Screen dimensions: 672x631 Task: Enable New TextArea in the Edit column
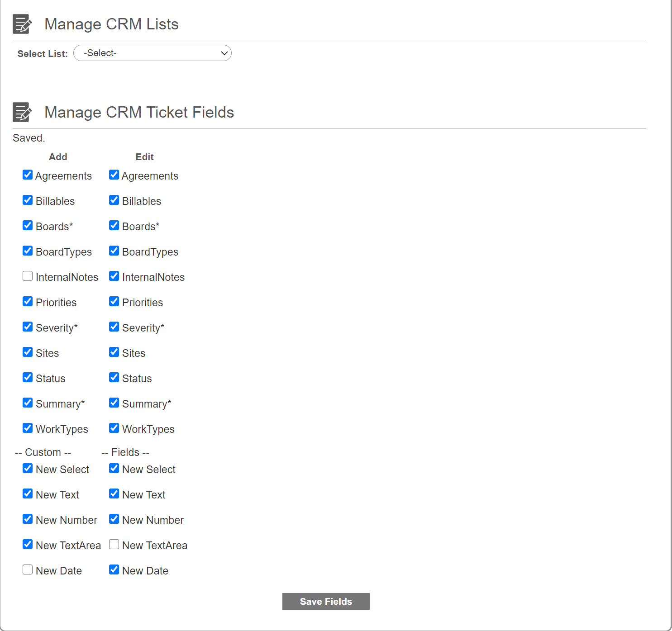point(114,544)
